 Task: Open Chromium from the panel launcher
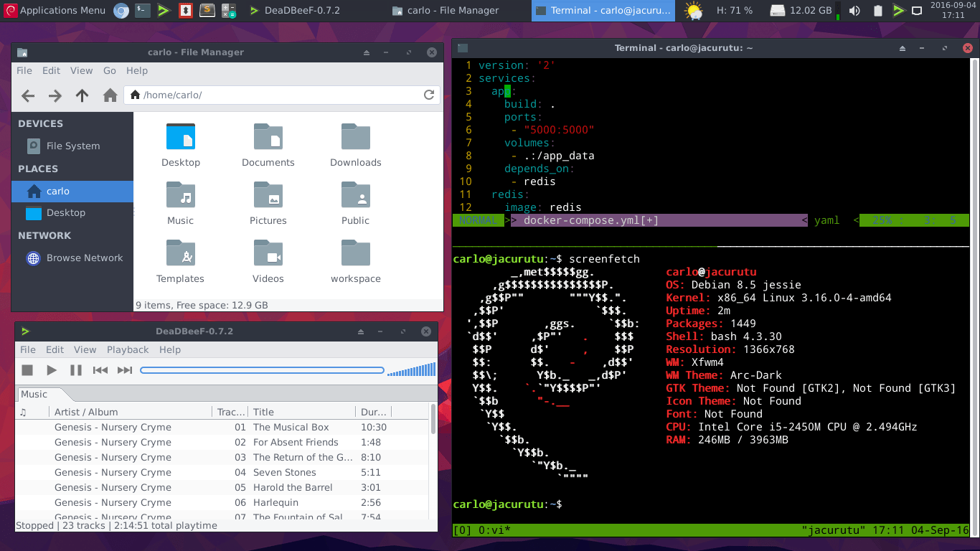(121, 10)
